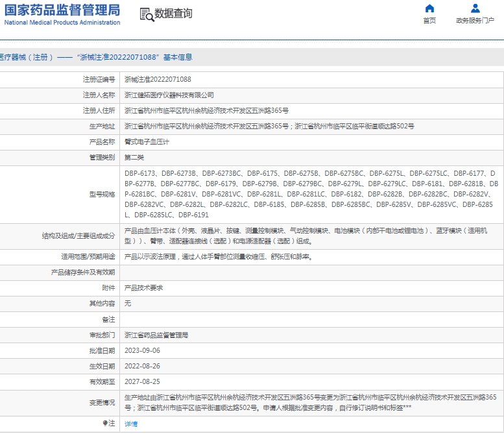
Task: Click expiry date 2027-08-25
Action: click(x=142, y=382)
